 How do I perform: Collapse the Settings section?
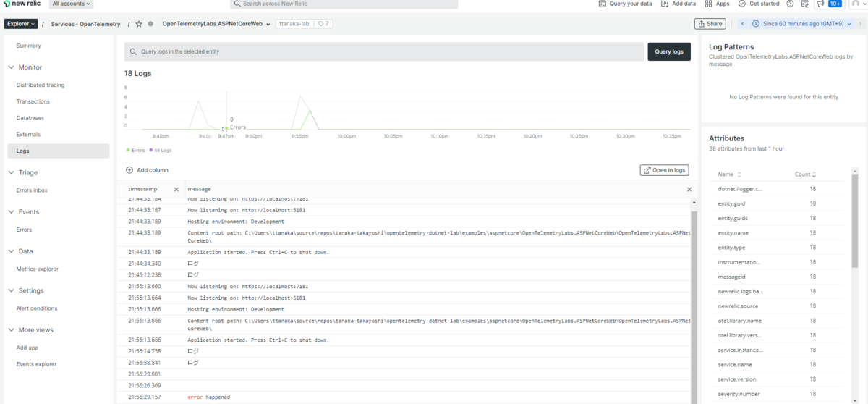coord(12,290)
